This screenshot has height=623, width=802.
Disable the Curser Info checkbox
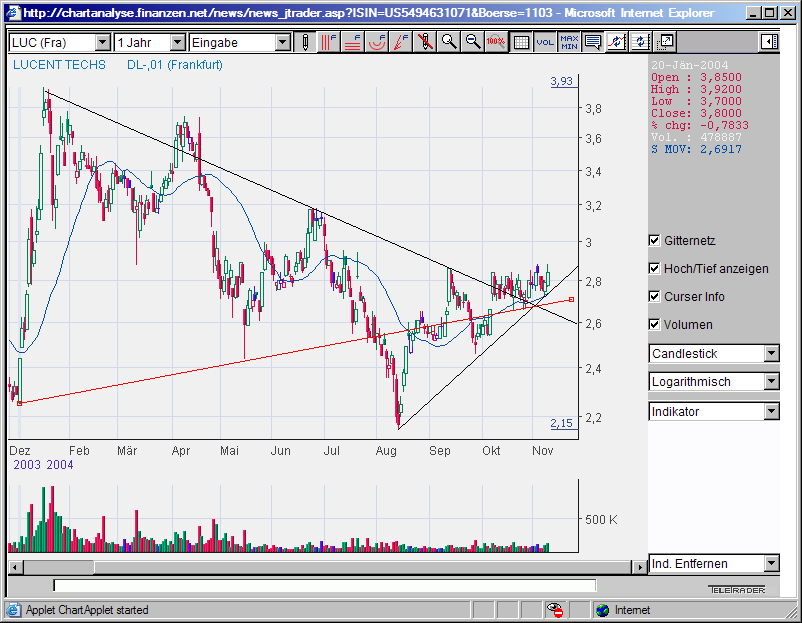coord(655,297)
